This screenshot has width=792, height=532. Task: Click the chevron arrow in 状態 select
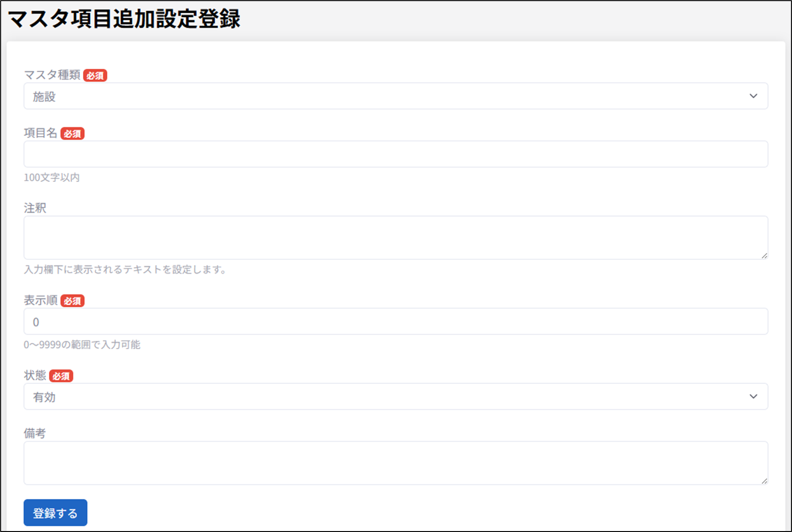tap(753, 397)
